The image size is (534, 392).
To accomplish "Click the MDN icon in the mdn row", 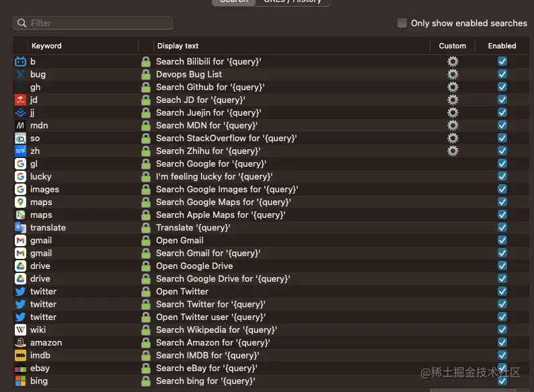I will (x=20, y=126).
